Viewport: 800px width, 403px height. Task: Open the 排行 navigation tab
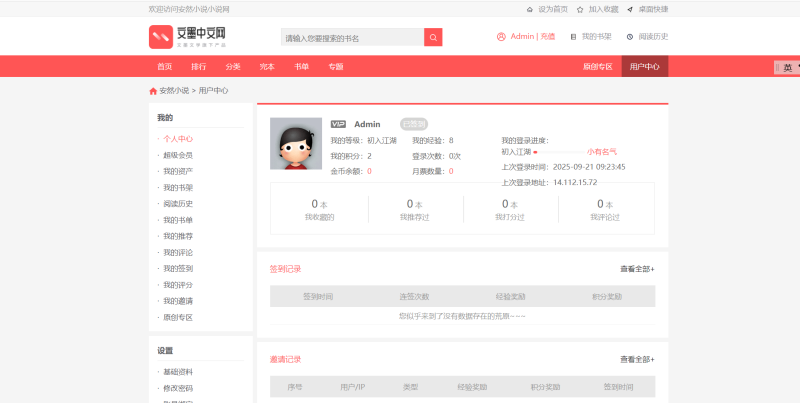(x=198, y=66)
